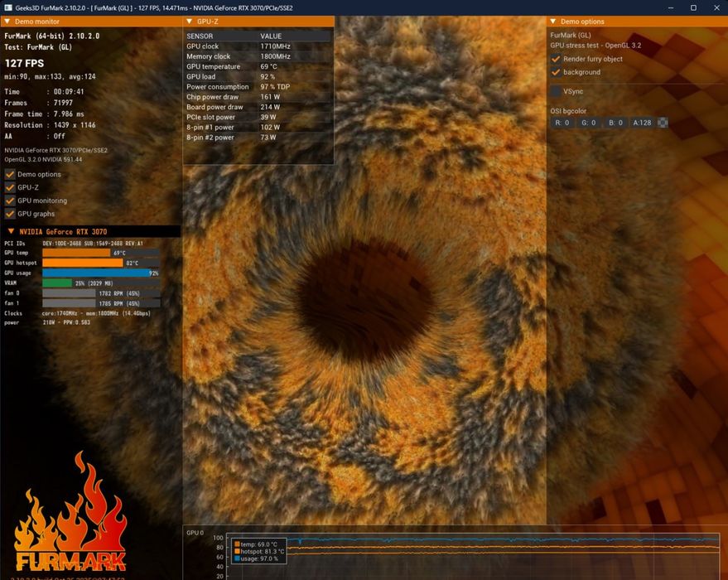728x580 pixels.
Task: Select the Board power draw row
Action: (x=258, y=107)
